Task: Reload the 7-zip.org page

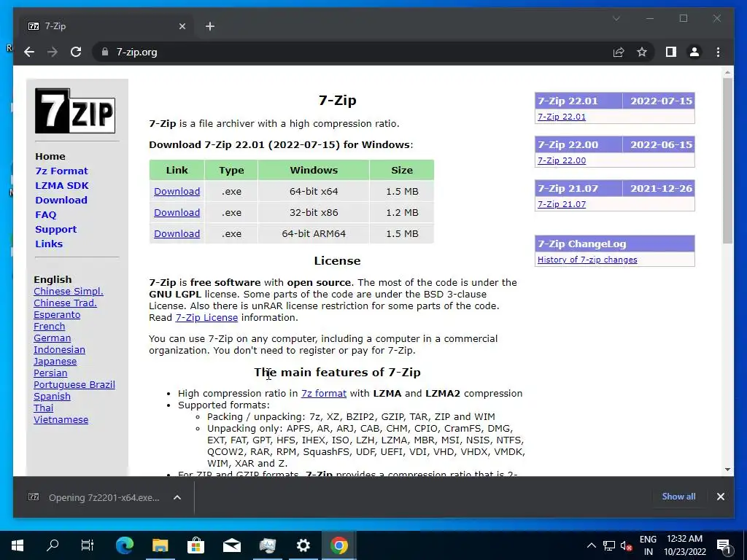Action: coord(76,52)
